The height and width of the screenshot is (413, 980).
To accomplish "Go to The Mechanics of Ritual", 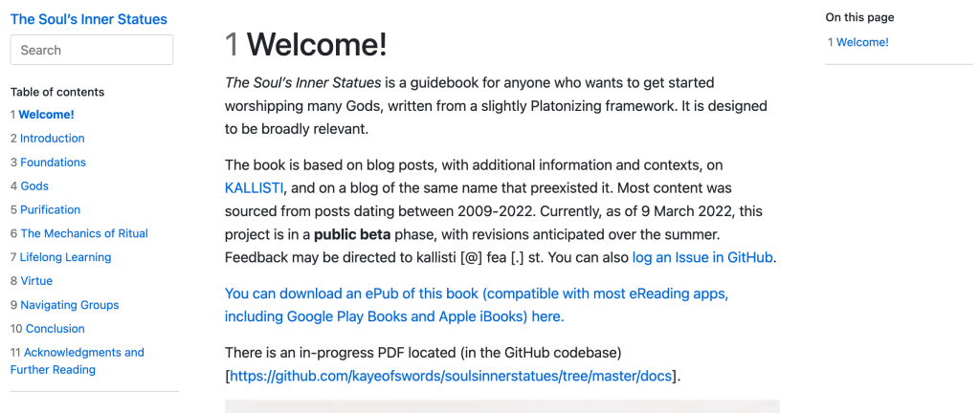I will pos(83,233).
